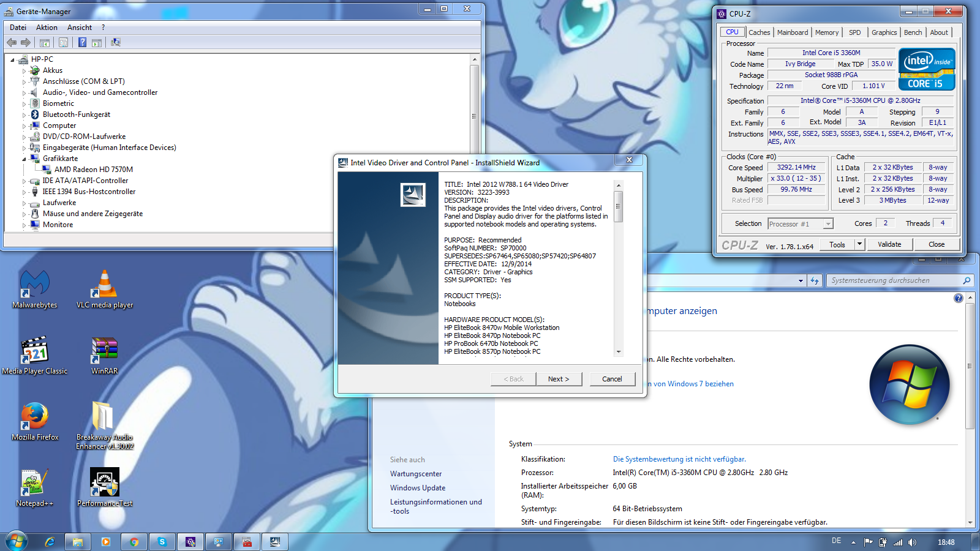Open the VLC media player desktop icon

pos(105,289)
